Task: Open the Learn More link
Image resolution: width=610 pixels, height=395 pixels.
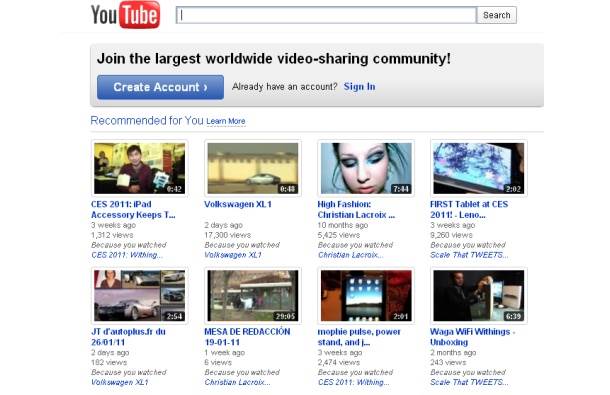Action: pos(226,121)
